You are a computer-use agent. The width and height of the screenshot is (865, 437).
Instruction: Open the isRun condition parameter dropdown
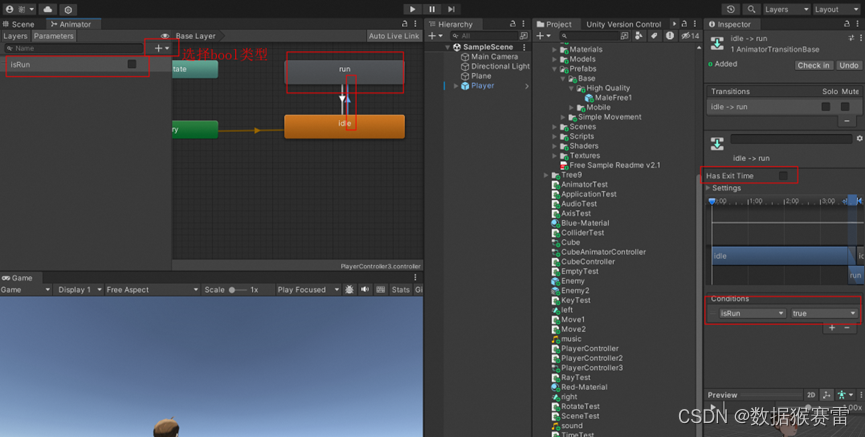click(752, 313)
